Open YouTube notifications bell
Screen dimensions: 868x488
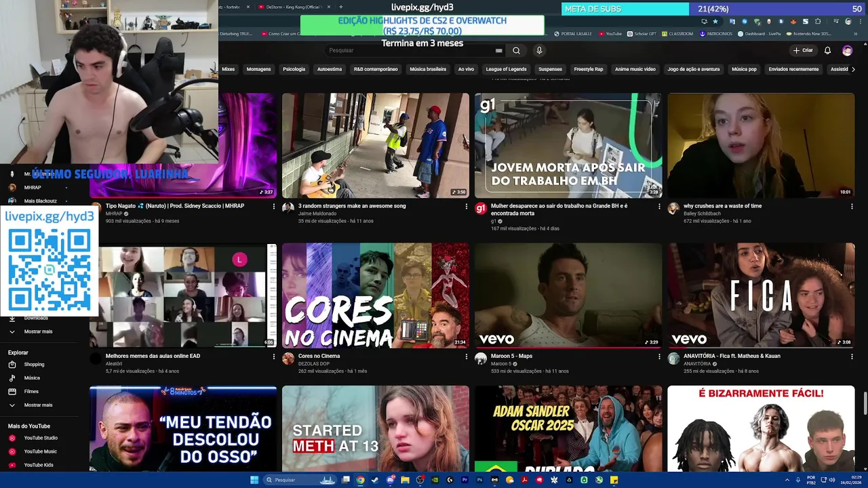827,50
